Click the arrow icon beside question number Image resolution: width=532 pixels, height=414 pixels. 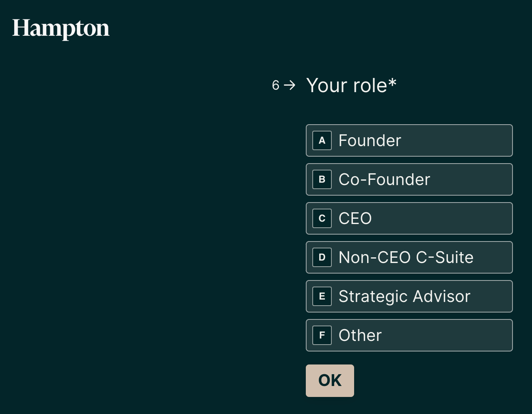[290, 85]
